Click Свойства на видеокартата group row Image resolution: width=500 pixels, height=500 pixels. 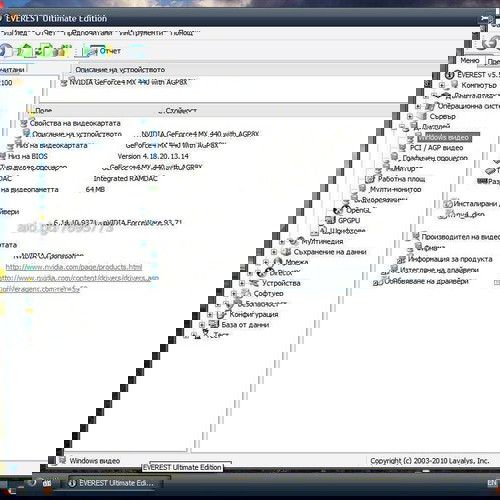(x=75, y=123)
